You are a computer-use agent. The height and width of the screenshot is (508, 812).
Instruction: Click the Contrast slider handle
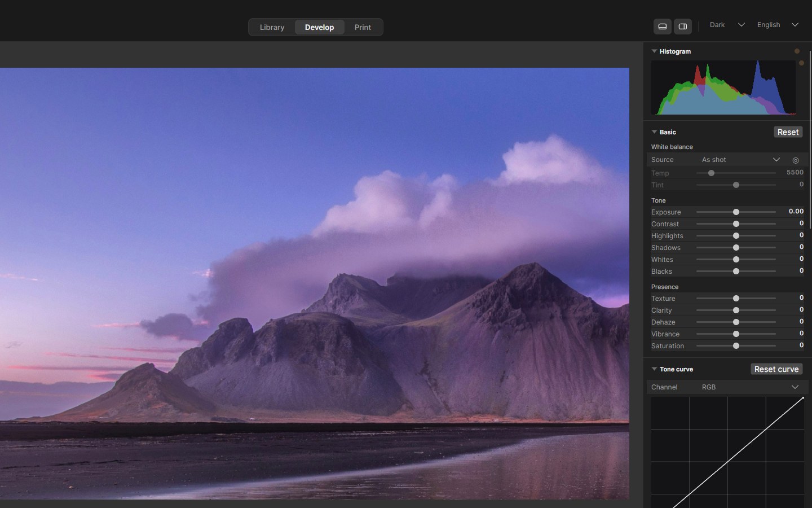(x=736, y=224)
